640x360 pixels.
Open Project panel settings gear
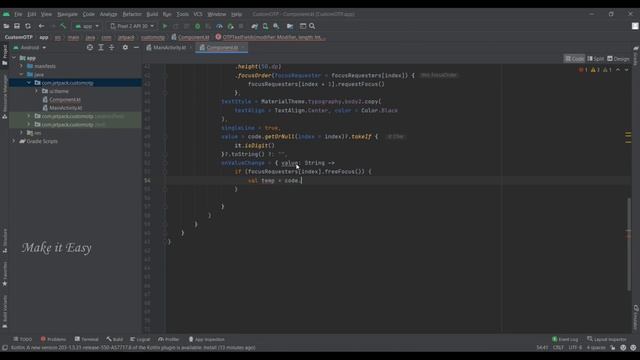coord(125,47)
